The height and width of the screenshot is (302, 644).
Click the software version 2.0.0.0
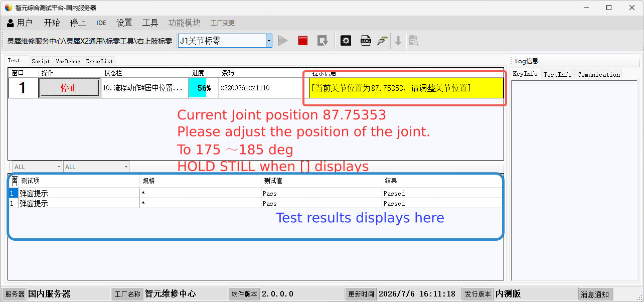coord(277,294)
